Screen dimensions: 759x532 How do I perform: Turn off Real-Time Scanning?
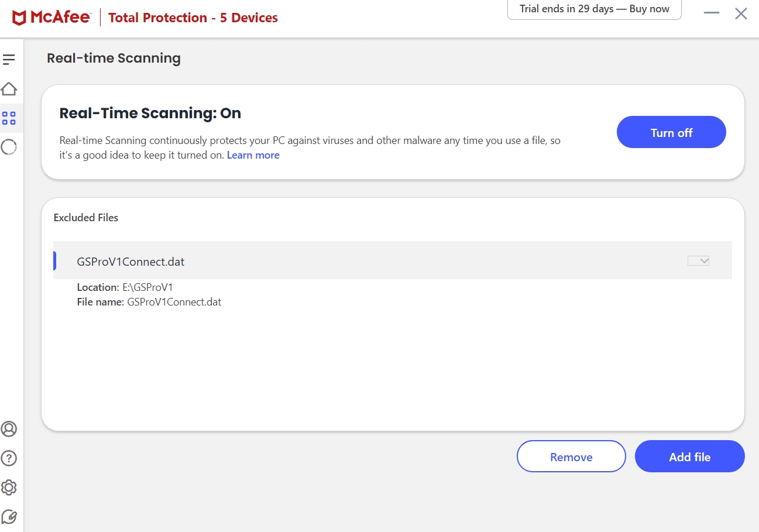(x=671, y=132)
